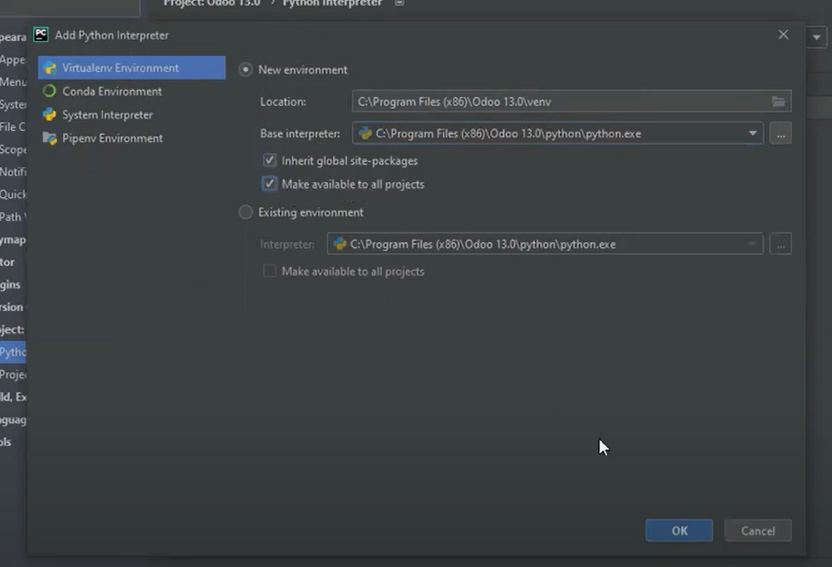Select Conda Environment option
The height and width of the screenshot is (567, 832).
point(112,91)
